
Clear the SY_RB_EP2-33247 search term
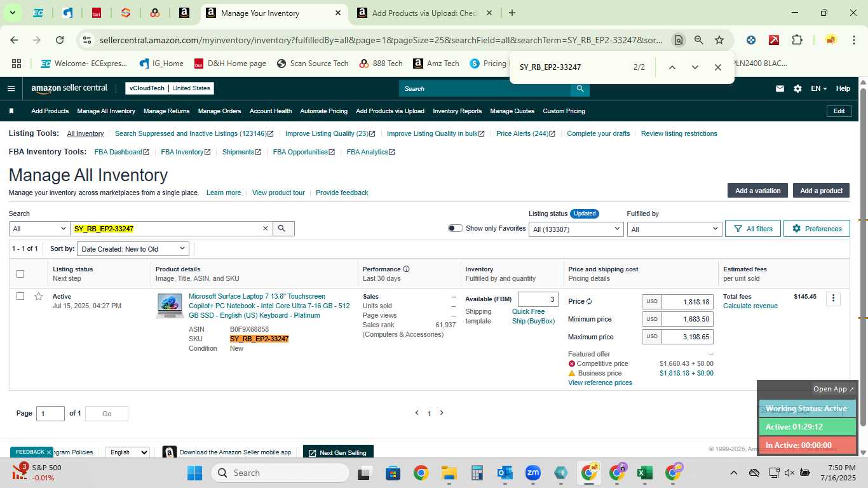click(x=266, y=229)
